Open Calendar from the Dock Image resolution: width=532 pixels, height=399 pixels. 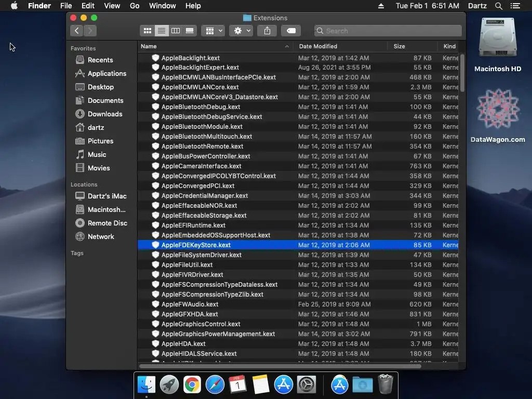[237, 385]
